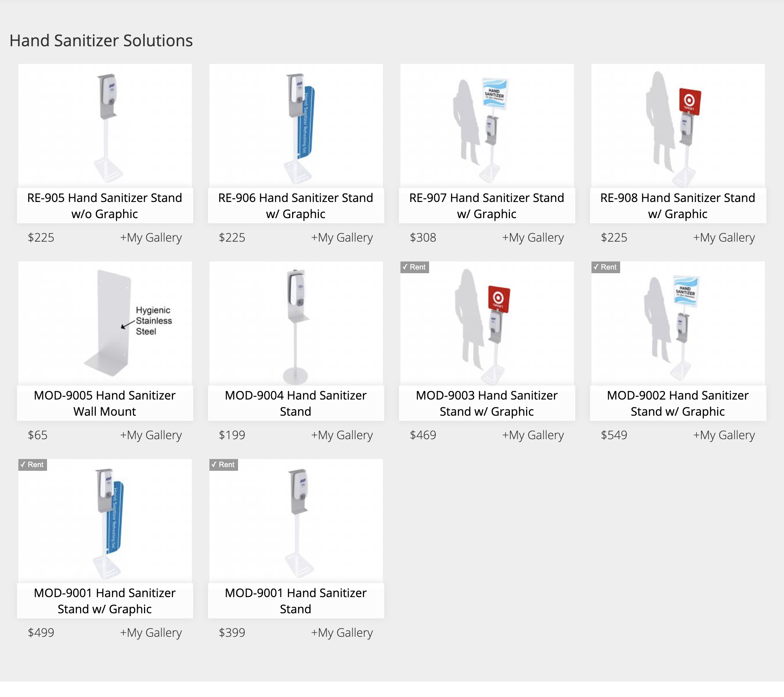The image size is (784, 697).
Task: Open the MOD-9005 Wall Mount image
Action: point(105,323)
